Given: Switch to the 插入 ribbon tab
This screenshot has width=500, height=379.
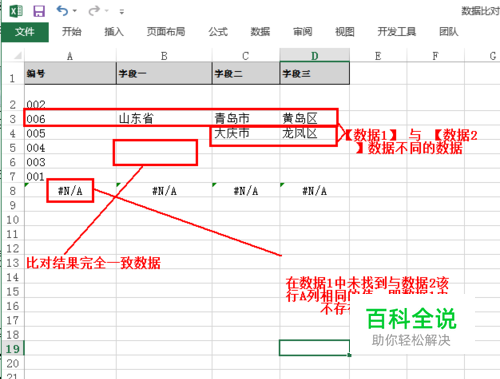Looking at the screenshot, I should (114, 32).
